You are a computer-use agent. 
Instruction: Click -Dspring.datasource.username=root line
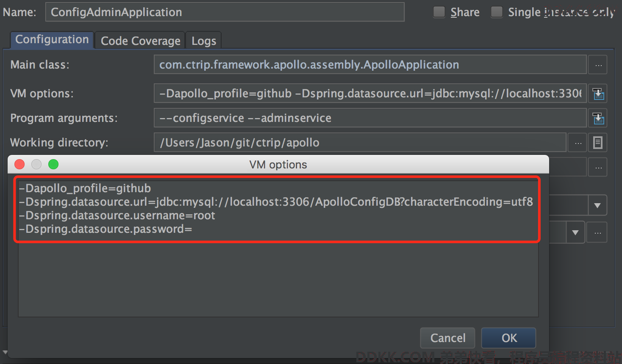(117, 215)
